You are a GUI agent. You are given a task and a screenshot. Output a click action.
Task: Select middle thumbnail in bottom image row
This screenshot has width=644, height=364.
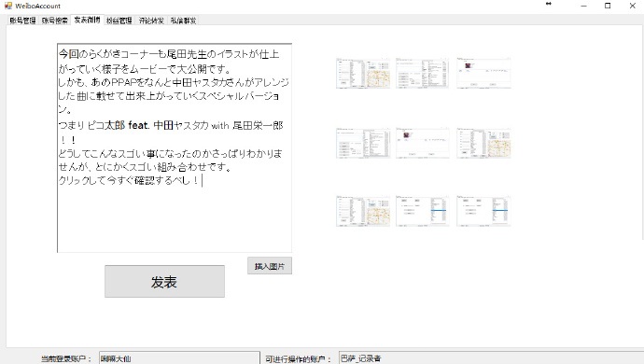tap(422, 211)
